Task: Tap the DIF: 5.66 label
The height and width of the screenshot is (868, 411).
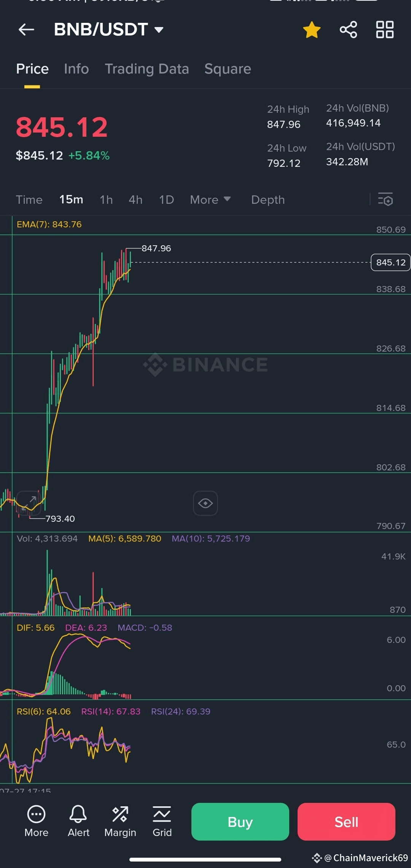Action: (x=36, y=628)
